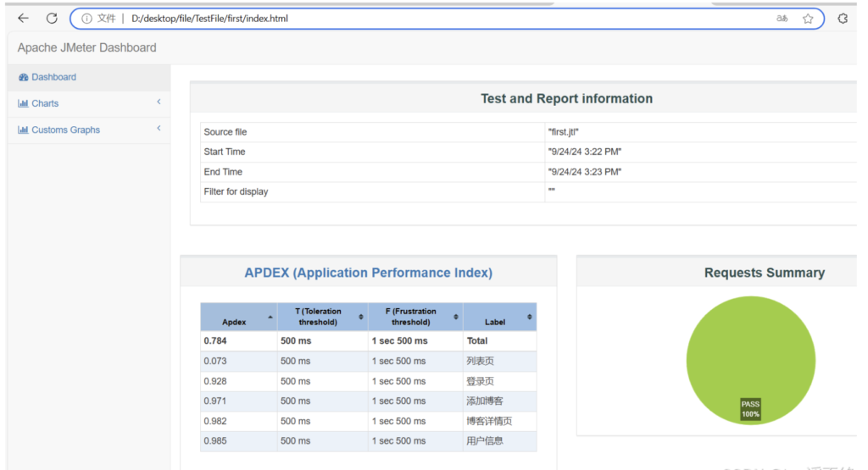This screenshot has height=470, width=868.
Task: Click the Dashboard gauge icon in sidebar
Action: (x=23, y=77)
